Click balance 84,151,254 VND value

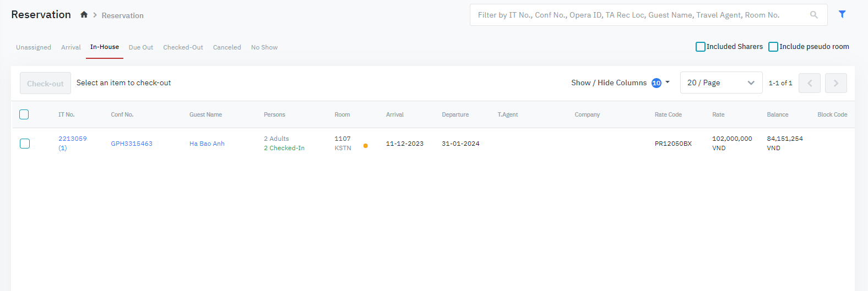785,144
